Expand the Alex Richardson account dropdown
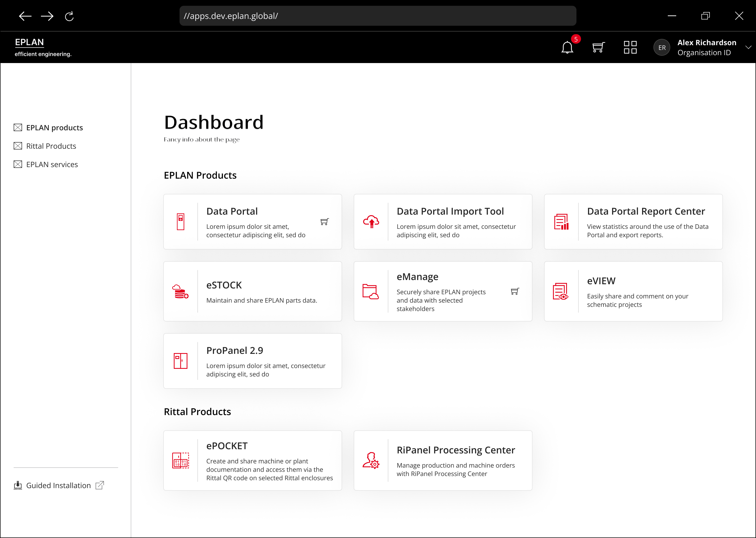The width and height of the screenshot is (756, 538). pos(748,47)
